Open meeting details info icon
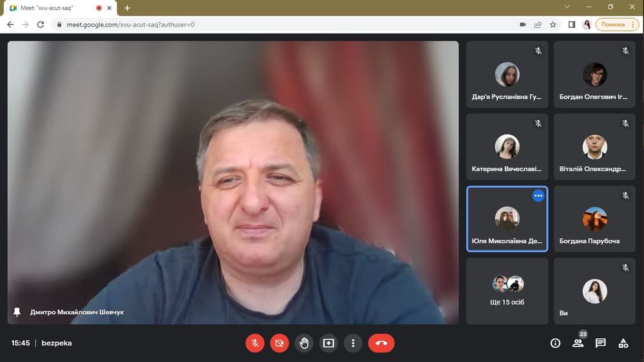Screen dimensions: 644x362 coord(555,343)
